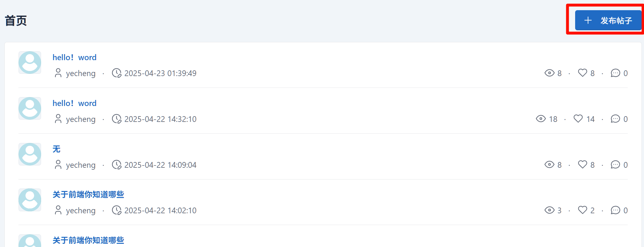Click the heart like icon showing 14

(578, 119)
